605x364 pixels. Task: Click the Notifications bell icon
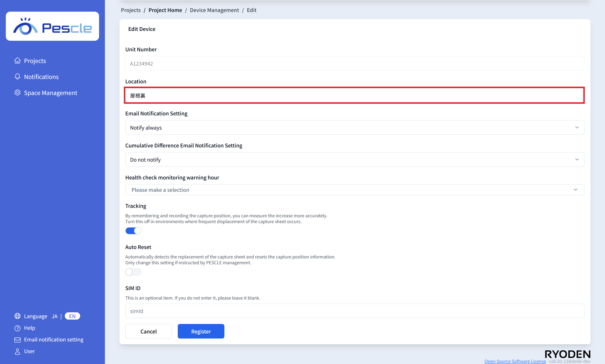[x=17, y=76]
